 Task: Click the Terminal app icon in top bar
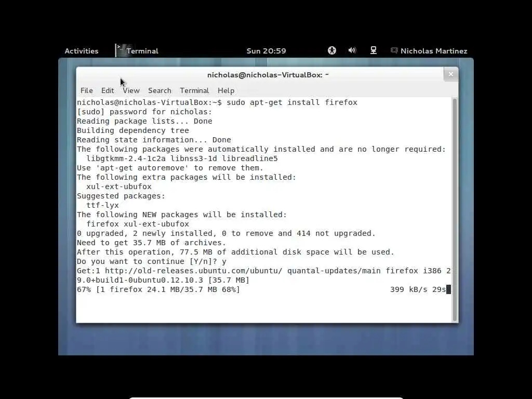click(x=121, y=50)
